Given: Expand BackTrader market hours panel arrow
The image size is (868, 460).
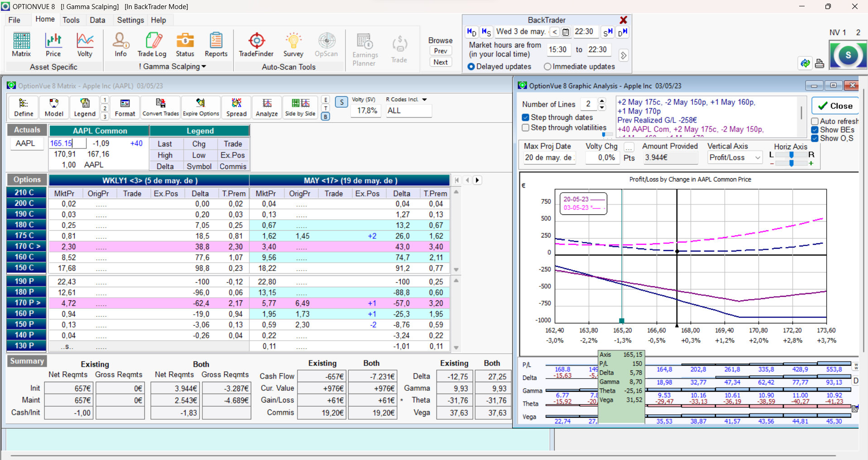Looking at the screenshot, I should point(623,55).
